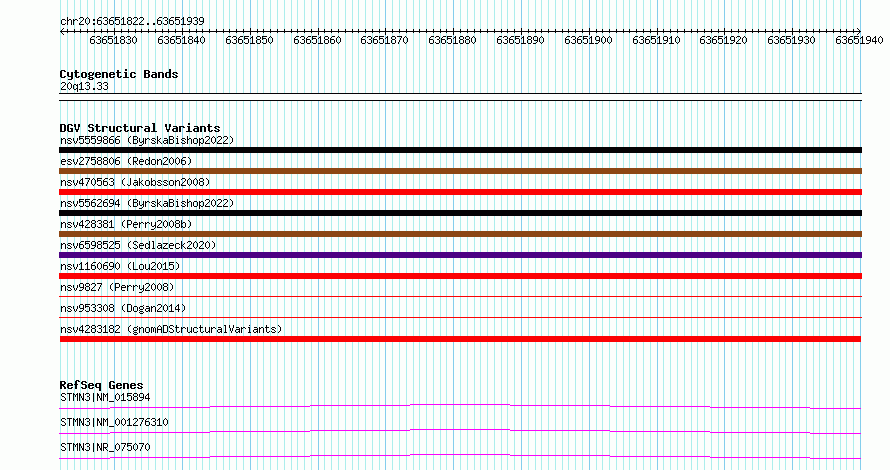Screen dimensions: 890x470
Task: Click the chr20:63651822..63651939 coordinate label
Action: click(x=132, y=22)
